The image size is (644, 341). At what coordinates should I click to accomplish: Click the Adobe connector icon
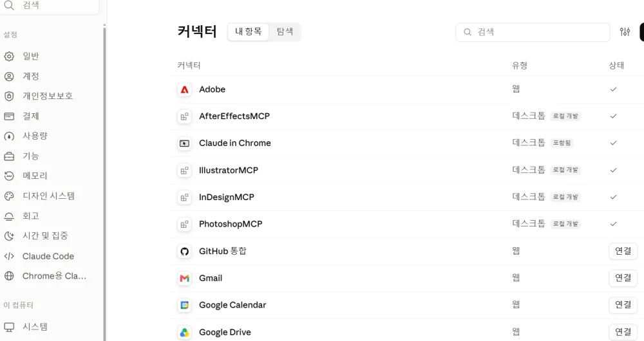point(184,89)
